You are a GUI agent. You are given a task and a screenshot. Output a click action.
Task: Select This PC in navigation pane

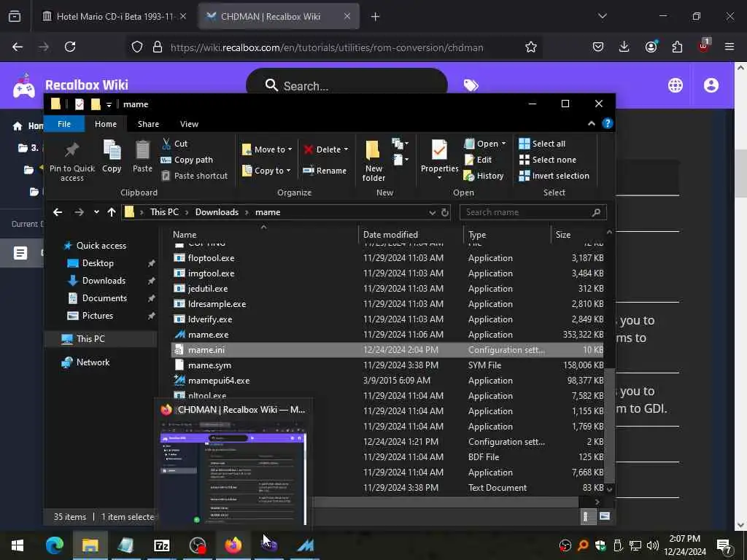[90, 338]
